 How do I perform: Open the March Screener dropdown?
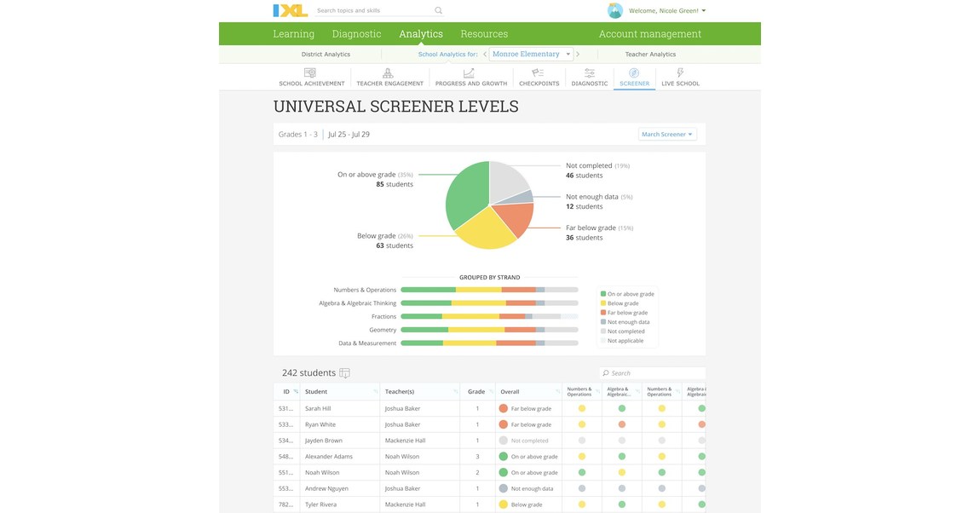coord(666,134)
